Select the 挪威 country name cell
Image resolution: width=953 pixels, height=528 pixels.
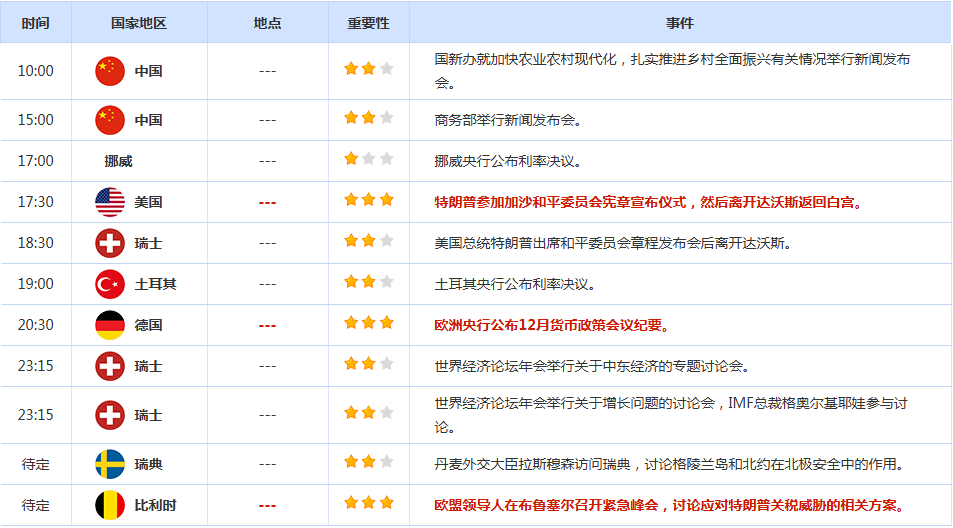(118, 161)
